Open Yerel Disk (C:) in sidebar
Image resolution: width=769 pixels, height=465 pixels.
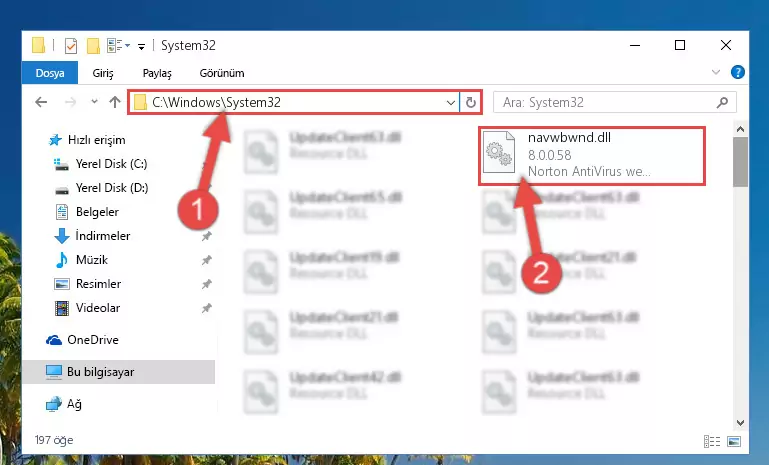101,164
